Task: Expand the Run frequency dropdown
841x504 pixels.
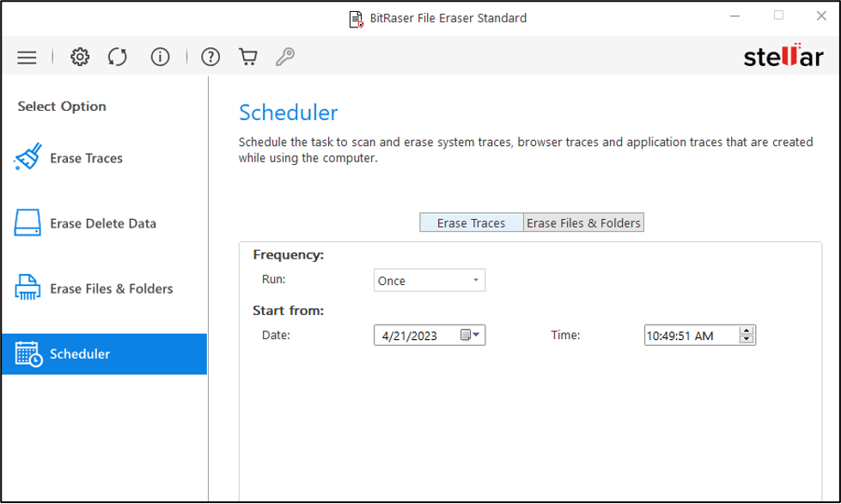Action: click(x=476, y=281)
